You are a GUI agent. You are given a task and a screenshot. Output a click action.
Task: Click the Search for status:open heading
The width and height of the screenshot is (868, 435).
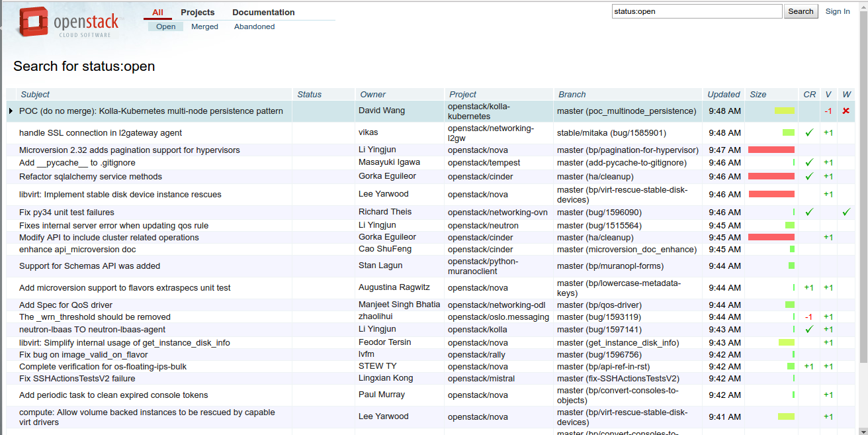point(84,66)
